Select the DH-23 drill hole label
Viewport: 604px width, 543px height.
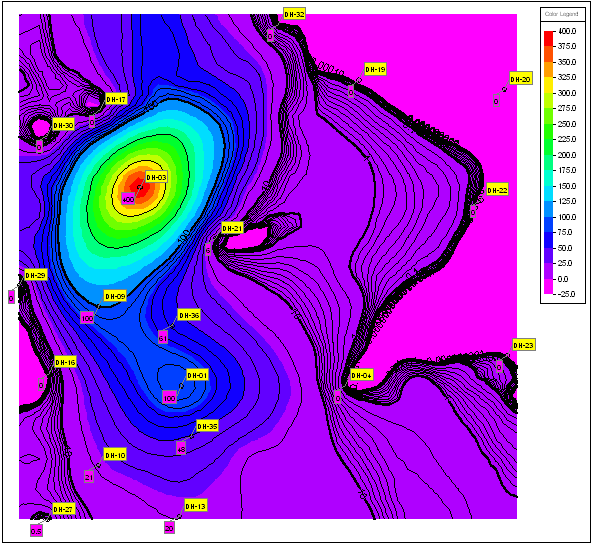pos(523,345)
